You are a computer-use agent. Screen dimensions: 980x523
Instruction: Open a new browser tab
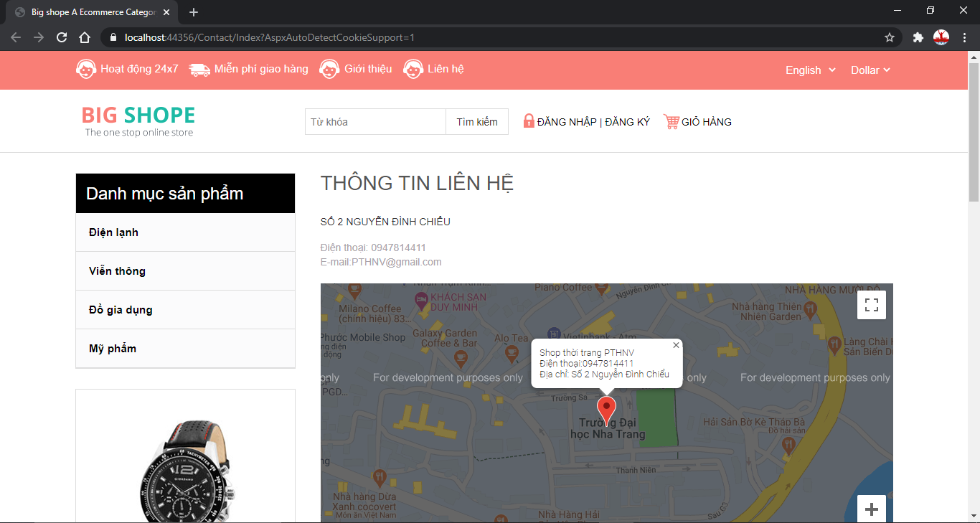(x=194, y=12)
